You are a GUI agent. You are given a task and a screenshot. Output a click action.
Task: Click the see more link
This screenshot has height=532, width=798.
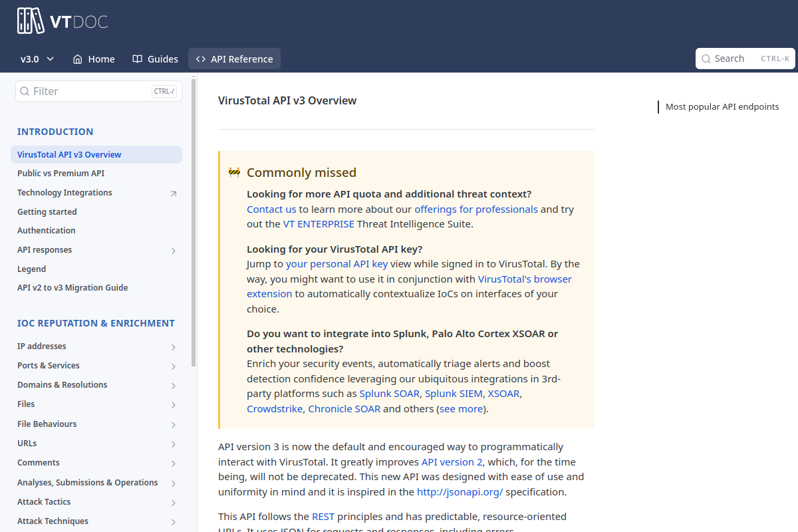point(461,409)
